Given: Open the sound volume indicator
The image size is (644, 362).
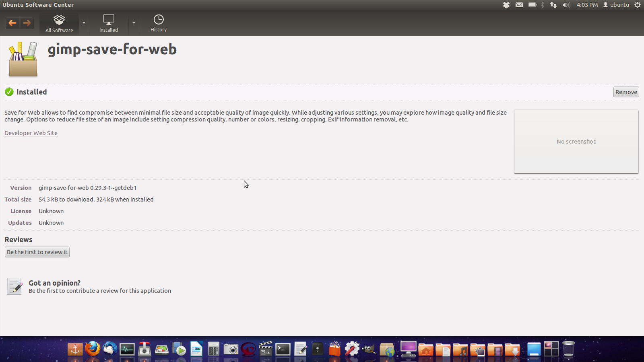Looking at the screenshot, I should click(x=566, y=5).
